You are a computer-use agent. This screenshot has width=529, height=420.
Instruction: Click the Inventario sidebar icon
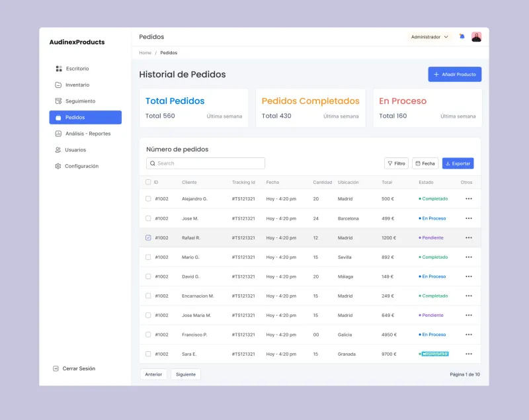pyautogui.click(x=58, y=85)
